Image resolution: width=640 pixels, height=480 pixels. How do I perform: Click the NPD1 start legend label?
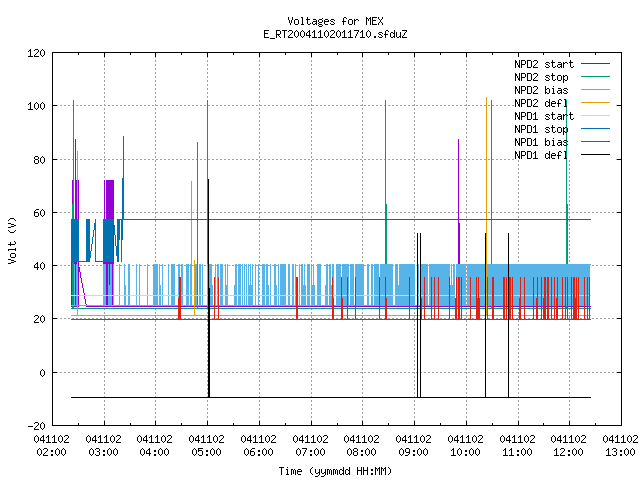544,116
